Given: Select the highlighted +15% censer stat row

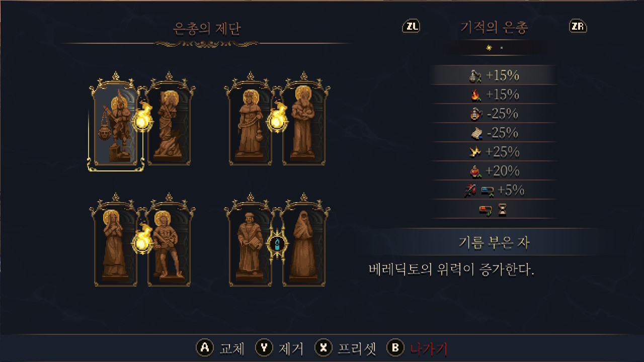Looking at the screenshot, I should (494, 75).
